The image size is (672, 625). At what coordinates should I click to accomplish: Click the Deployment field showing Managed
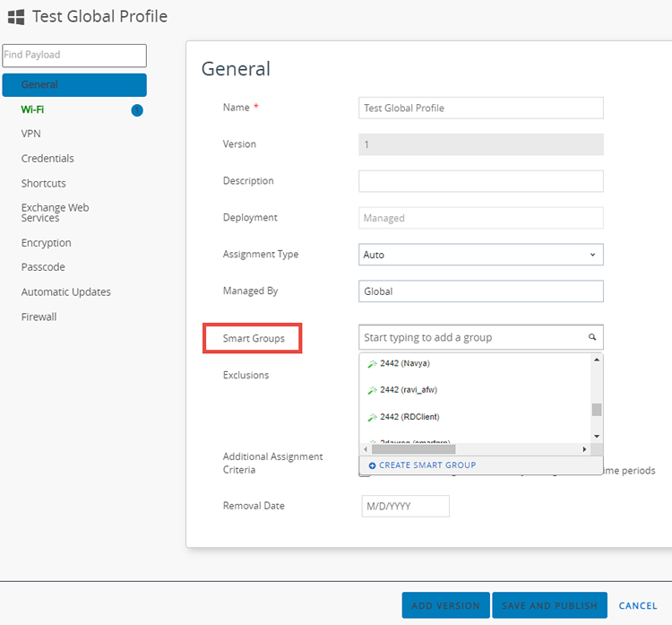click(x=481, y=218)
